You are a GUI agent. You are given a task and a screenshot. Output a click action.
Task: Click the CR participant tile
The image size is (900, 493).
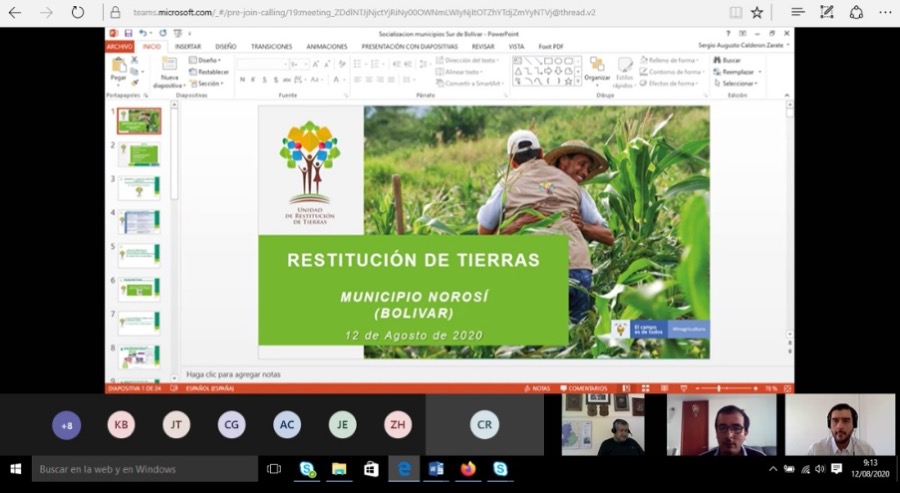tap(484, 425)
